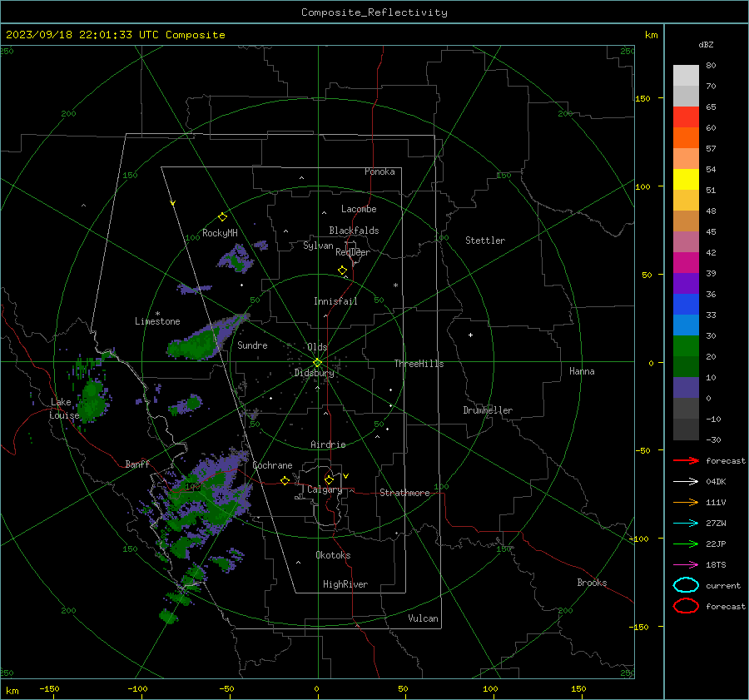The image size is (749, 700).
Task: Click the RockyMH label
Action: pos(220,233)
